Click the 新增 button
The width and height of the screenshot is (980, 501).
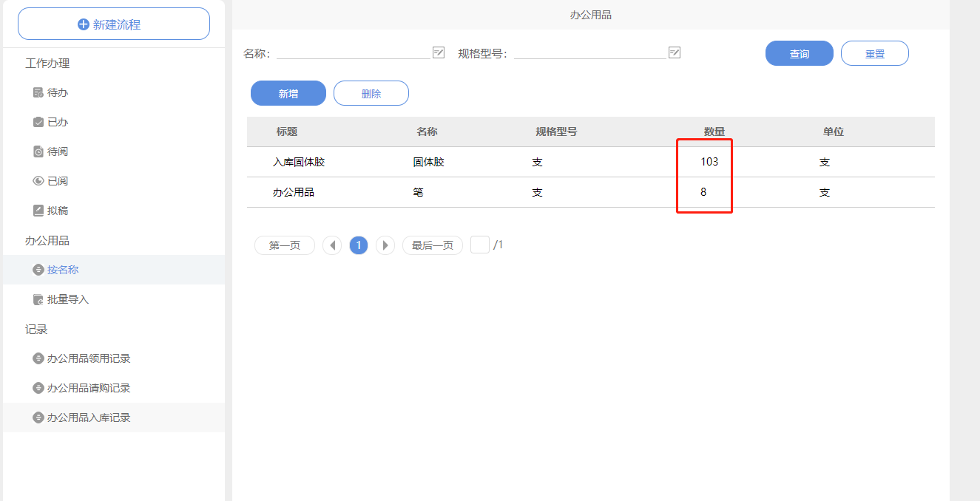(x=288, y=93)
